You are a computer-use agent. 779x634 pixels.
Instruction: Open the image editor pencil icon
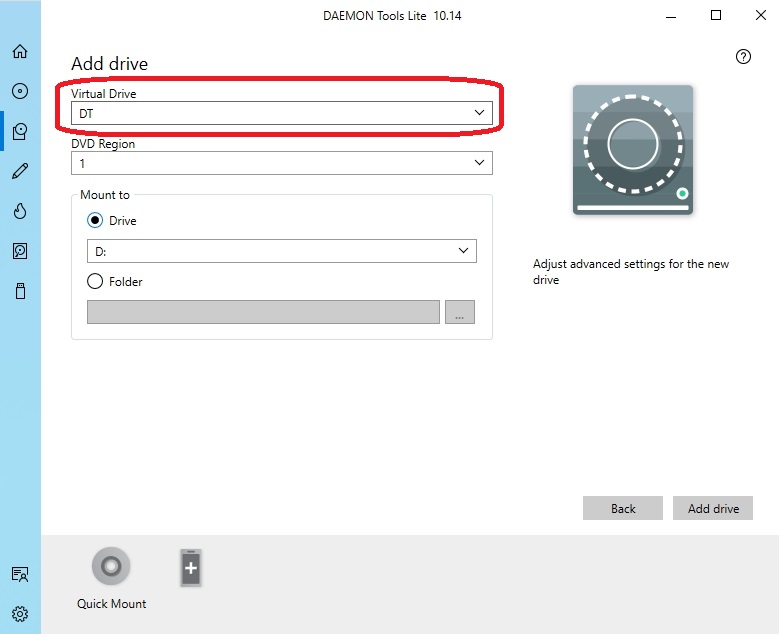pyautogui.click(x=20, y=171)
